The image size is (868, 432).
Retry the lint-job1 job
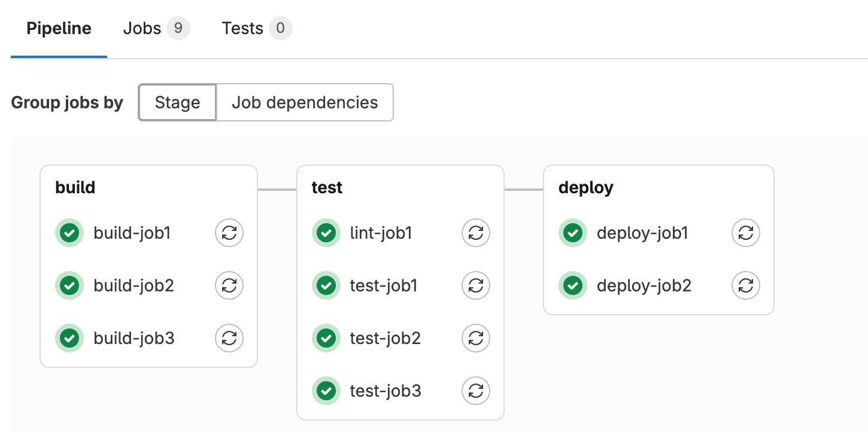tap(475, 233)
